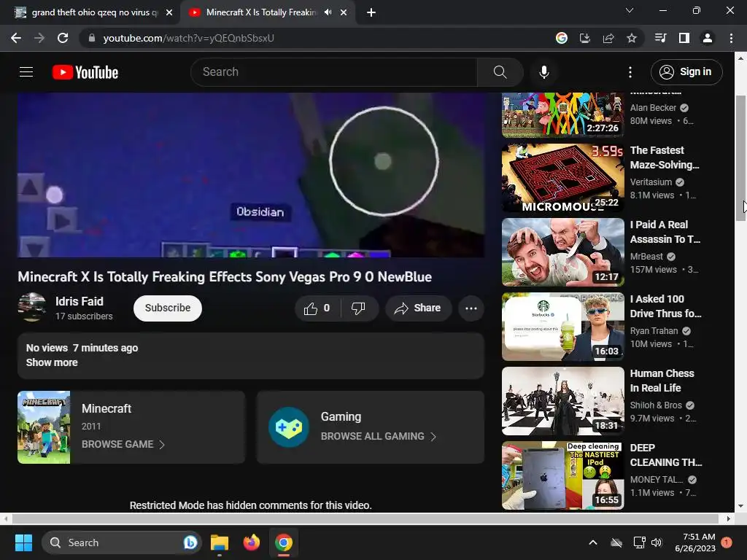Launch Firefox from the taskbar
Viewport: 747px width, 560px height.
coord(252,542)
